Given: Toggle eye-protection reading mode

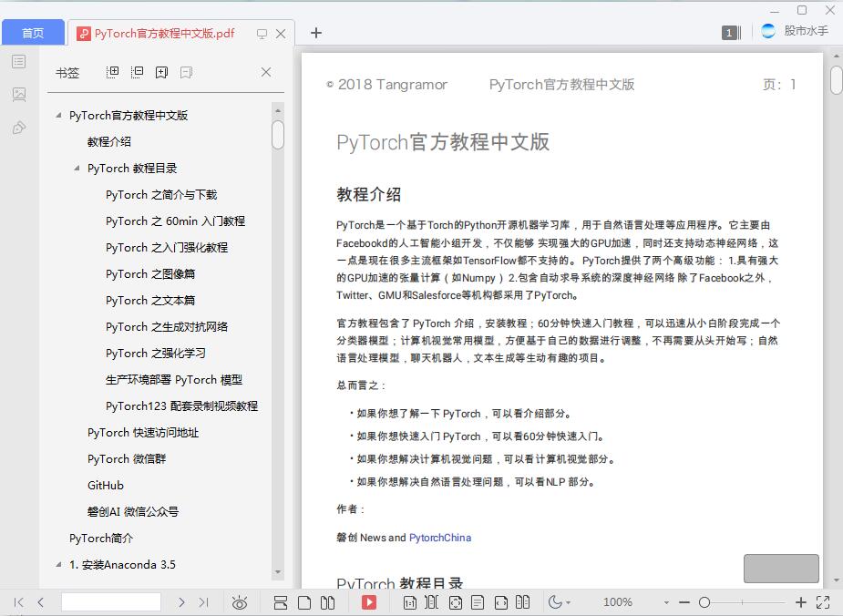Looking at the screenshot, I should (x=241, y=601).
